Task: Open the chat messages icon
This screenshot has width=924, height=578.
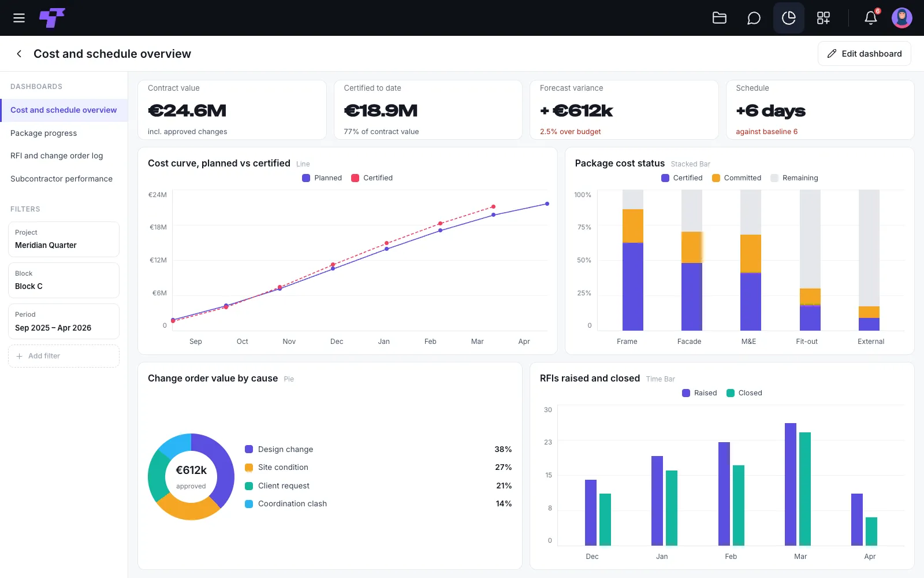Action: coord(754,18)
